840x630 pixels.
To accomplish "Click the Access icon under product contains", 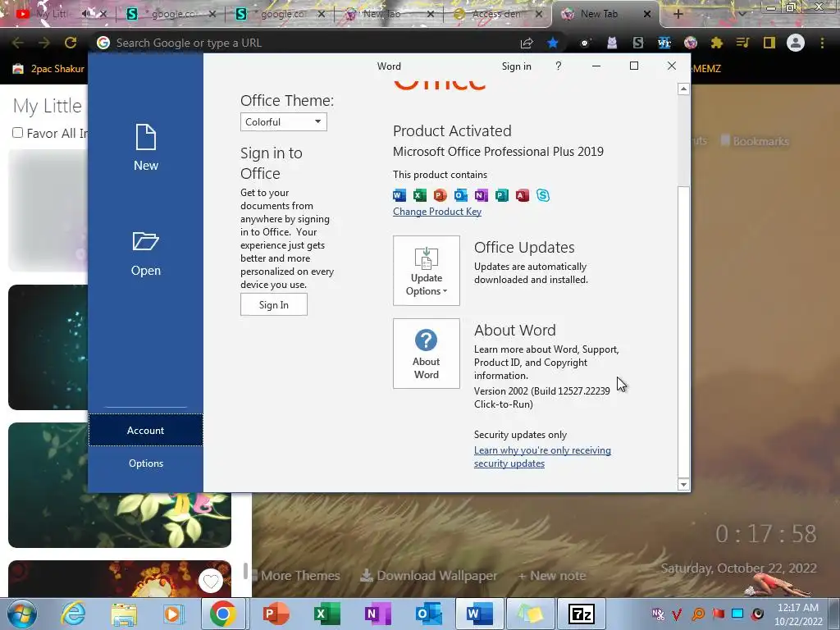I will pyautogui.click(x=523, y=195).
